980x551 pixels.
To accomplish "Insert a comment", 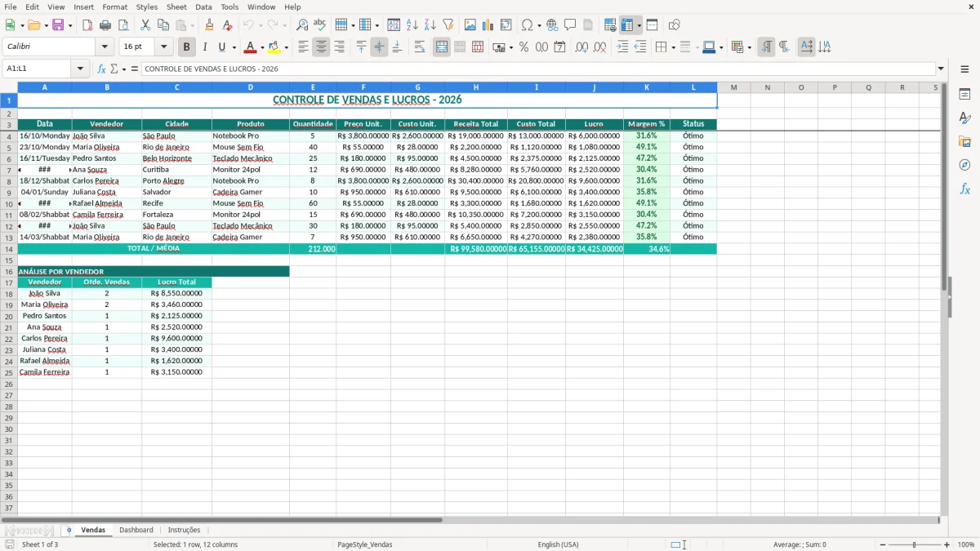I will [570, 25].
